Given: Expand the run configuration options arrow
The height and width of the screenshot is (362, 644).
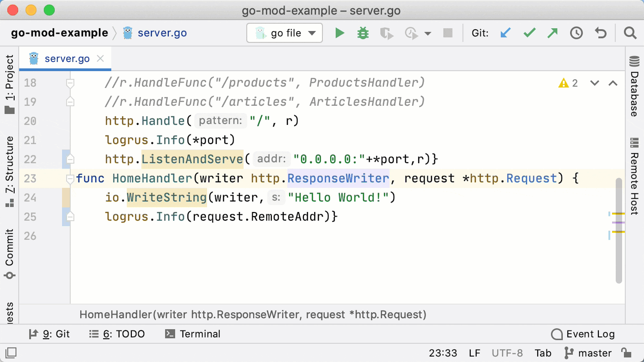Looking at the screenshot, I should (x=427, y=32).
